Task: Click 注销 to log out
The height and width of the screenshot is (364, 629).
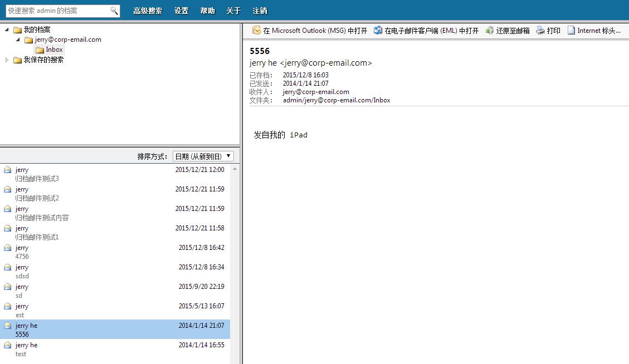Action: pos(260,11)
